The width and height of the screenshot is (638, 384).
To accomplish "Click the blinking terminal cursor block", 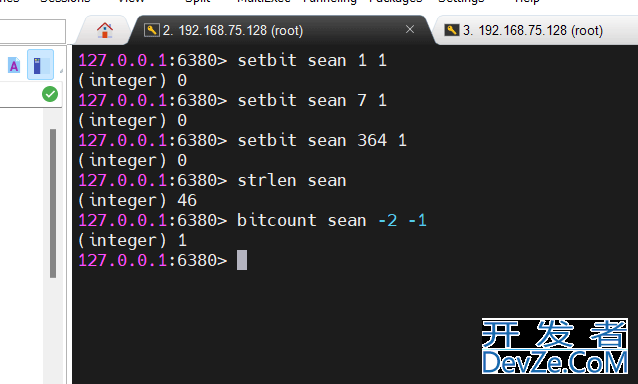I will 242,260.
